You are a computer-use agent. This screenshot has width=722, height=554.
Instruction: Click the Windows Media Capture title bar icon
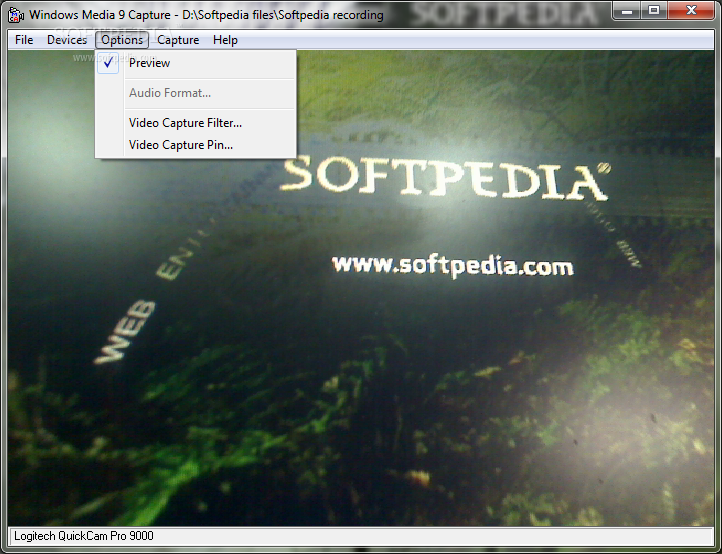point(17,15)
